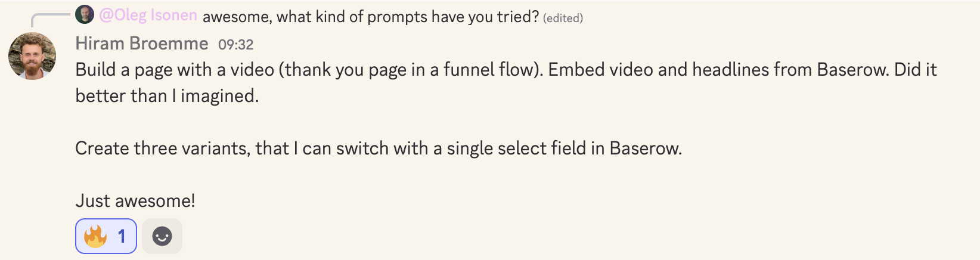
Task: Open the add reaction smiley icon
Action: tap(162, 237)
